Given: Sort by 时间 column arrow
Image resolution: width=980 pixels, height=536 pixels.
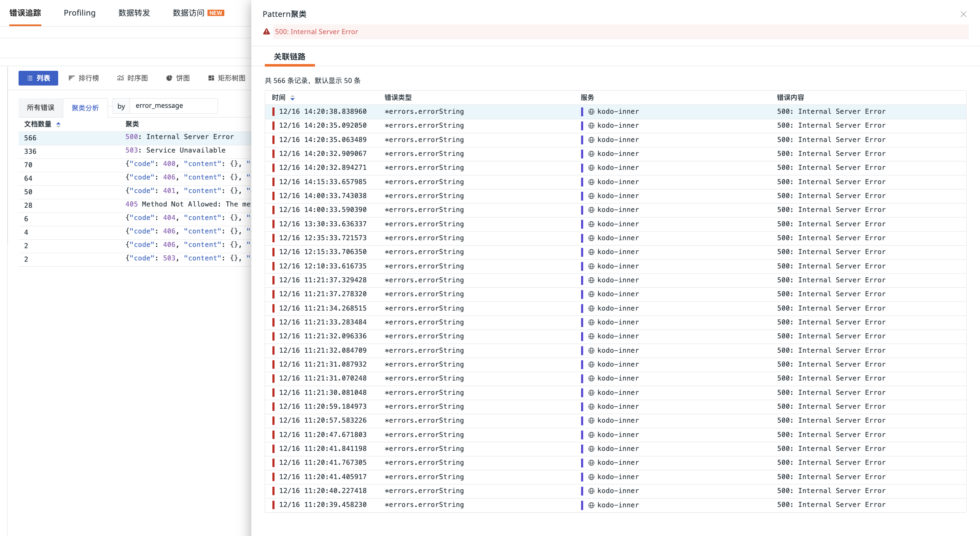Looking at the screenshot, I should tap(293, 98).
